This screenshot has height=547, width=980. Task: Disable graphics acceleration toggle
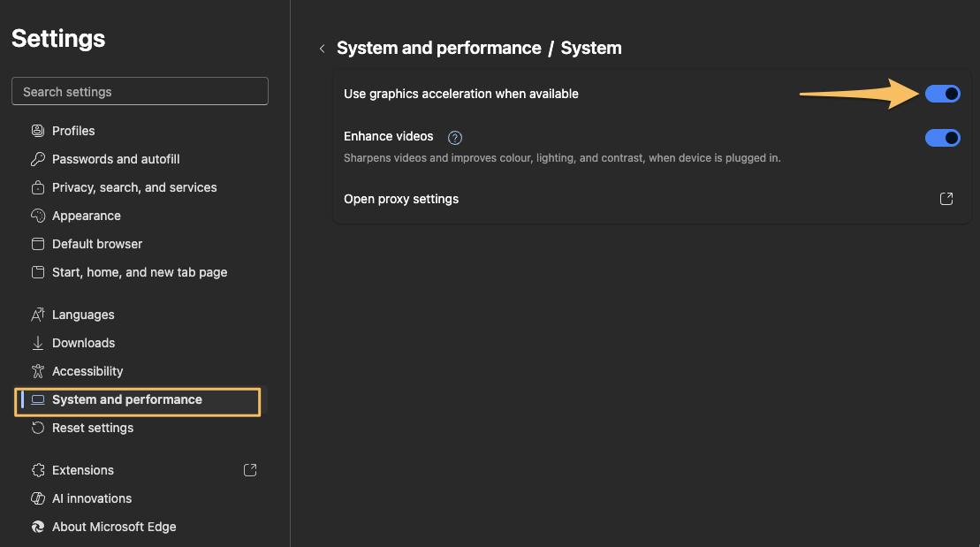942,94
